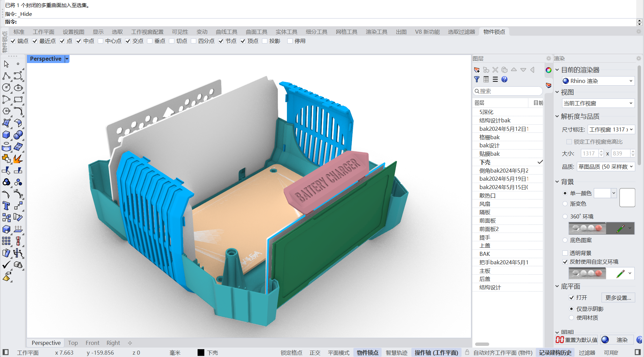This screenshot has height=357, width=644.
Task: Switch to the Top viewport tab
Action: point(73,343)
